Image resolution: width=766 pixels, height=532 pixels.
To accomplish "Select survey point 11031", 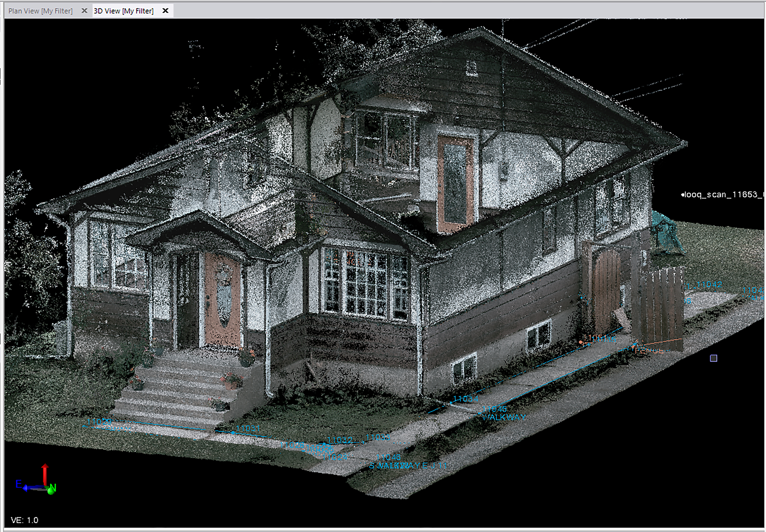I will 248,428.
